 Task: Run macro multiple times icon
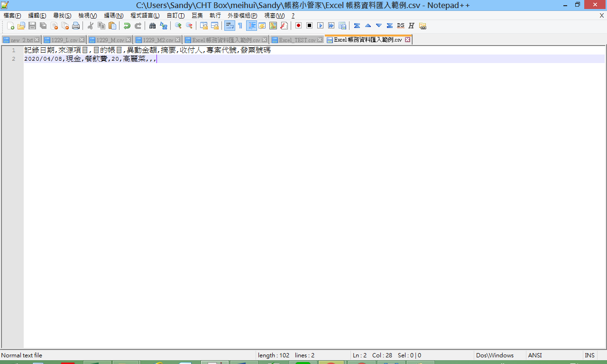pyautogui.click(x=331, y=26)
